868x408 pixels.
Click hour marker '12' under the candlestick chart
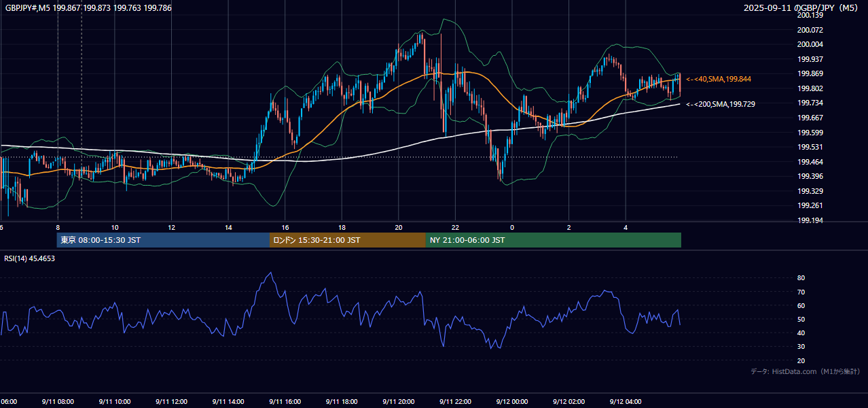171,228
